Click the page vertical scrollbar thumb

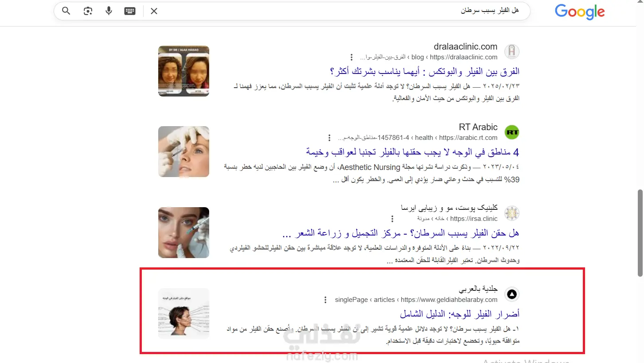[x=640, y=233]
